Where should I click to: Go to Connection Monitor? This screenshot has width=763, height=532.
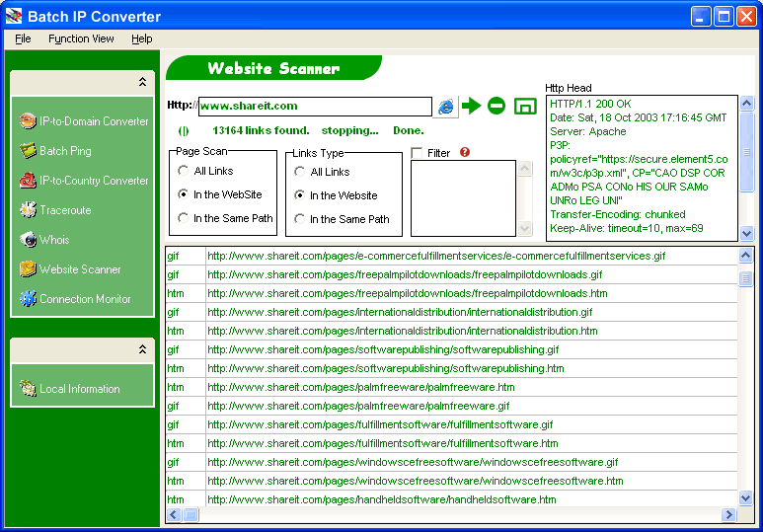[x=85, y=299]
